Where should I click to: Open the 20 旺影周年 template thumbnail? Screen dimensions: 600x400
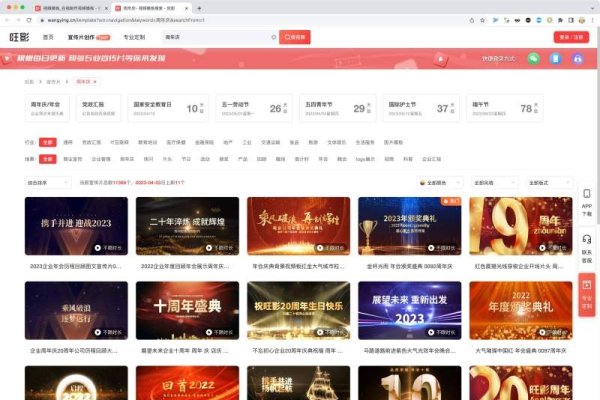tap(521, 383)
